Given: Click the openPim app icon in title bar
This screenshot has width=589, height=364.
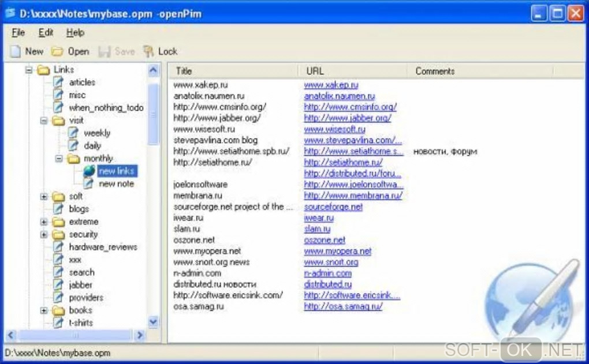Looking at the screenshot, I should tap(10, 13).
